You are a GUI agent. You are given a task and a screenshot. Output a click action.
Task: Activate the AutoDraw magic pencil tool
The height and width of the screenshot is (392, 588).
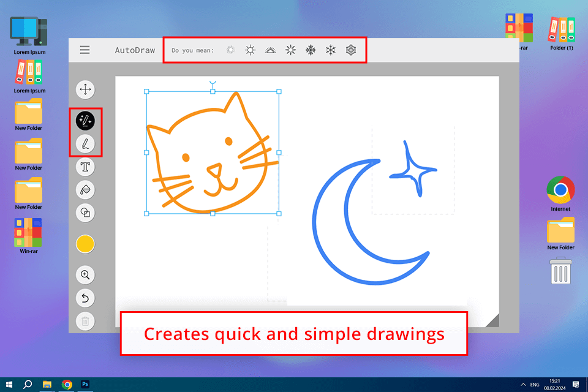point(86,121)
